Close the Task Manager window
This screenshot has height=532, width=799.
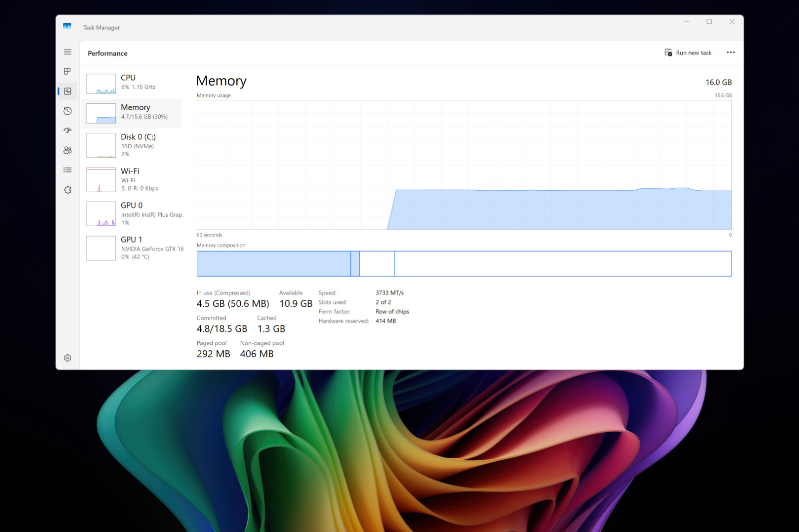click(x=732, y=22)
